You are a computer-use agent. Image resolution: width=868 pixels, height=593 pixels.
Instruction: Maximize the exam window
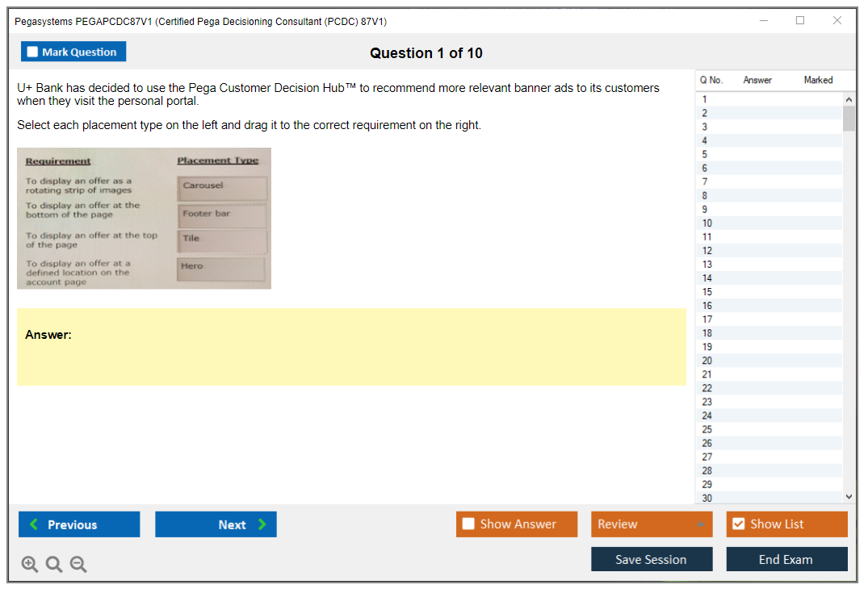800,21
